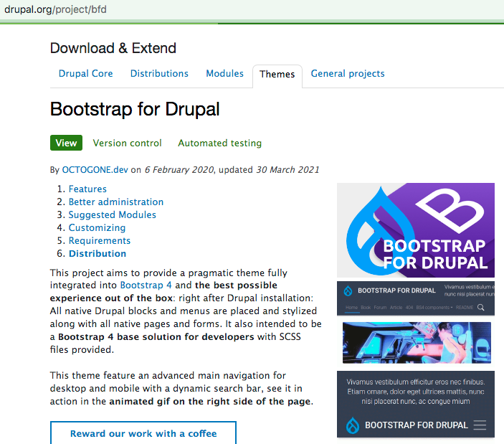The image size is (504, 444).
Task: Jump to Better administration section
Action: (116, 202)
